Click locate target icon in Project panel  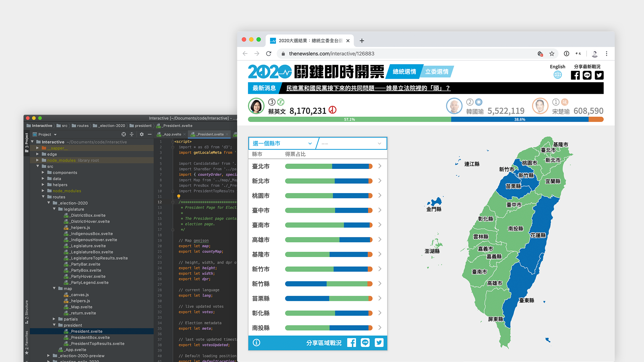click(x=124, y=134)
